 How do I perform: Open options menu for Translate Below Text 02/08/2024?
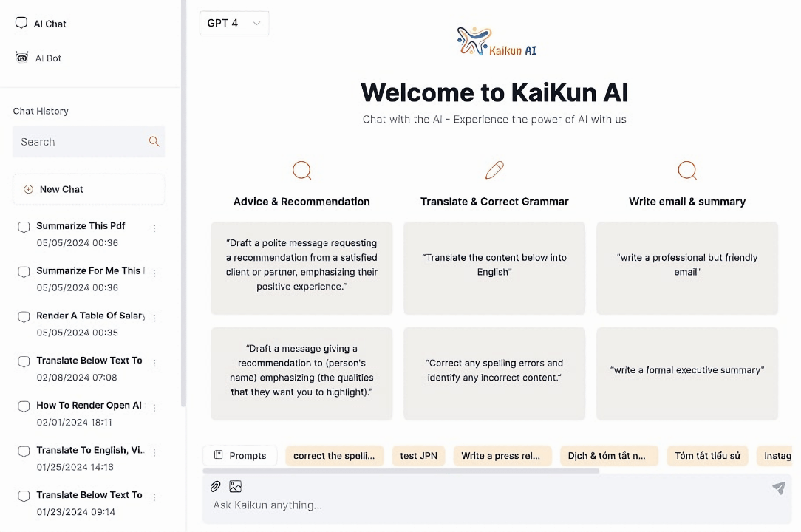(x=154, y=363)
